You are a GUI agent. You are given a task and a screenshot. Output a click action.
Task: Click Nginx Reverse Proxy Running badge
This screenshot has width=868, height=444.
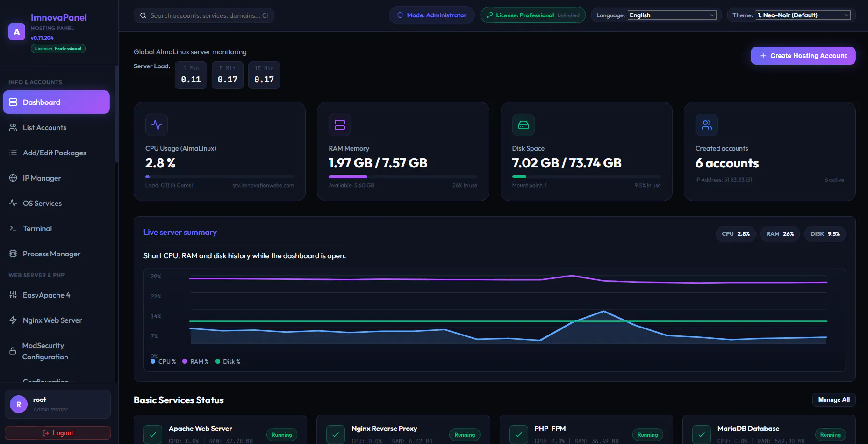coord(465,435)
